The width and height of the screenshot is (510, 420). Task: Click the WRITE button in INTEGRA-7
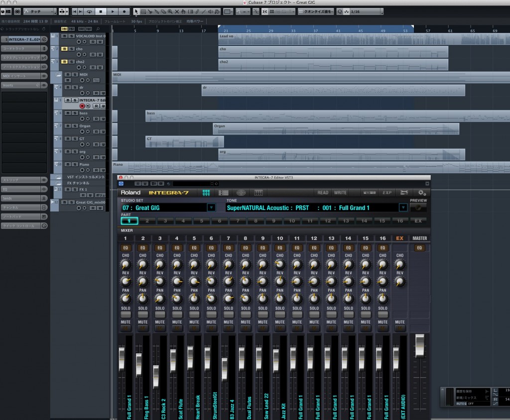(340, 193)
